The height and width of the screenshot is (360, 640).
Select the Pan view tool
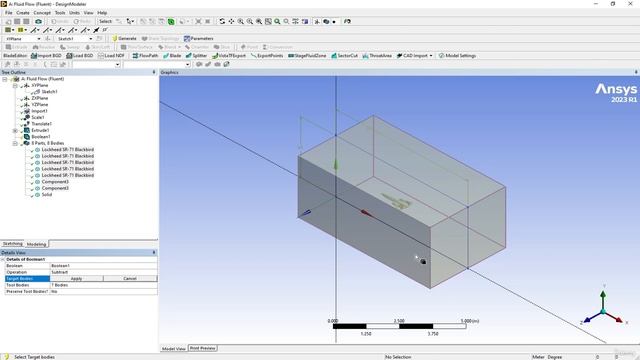point(231,21)
